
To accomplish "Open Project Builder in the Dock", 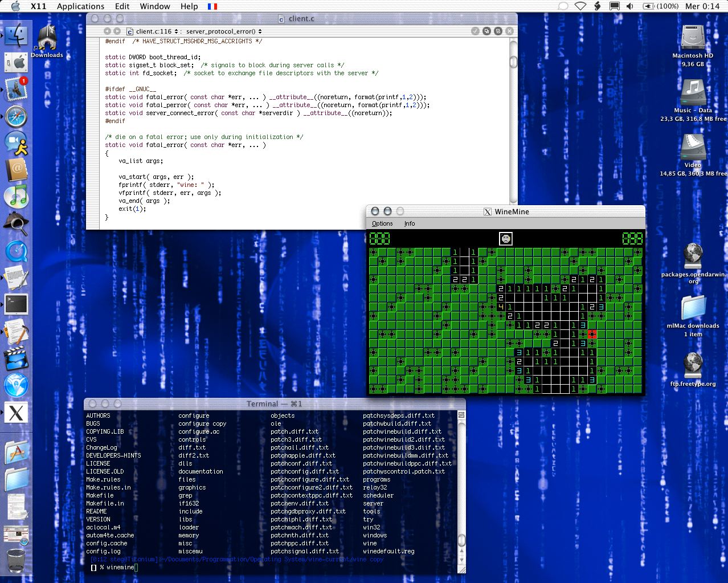I will [x=17, y=332].
